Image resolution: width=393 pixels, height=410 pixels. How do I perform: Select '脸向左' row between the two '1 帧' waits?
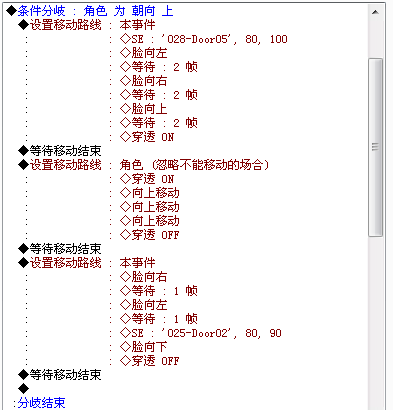click(x=143, y=305)
